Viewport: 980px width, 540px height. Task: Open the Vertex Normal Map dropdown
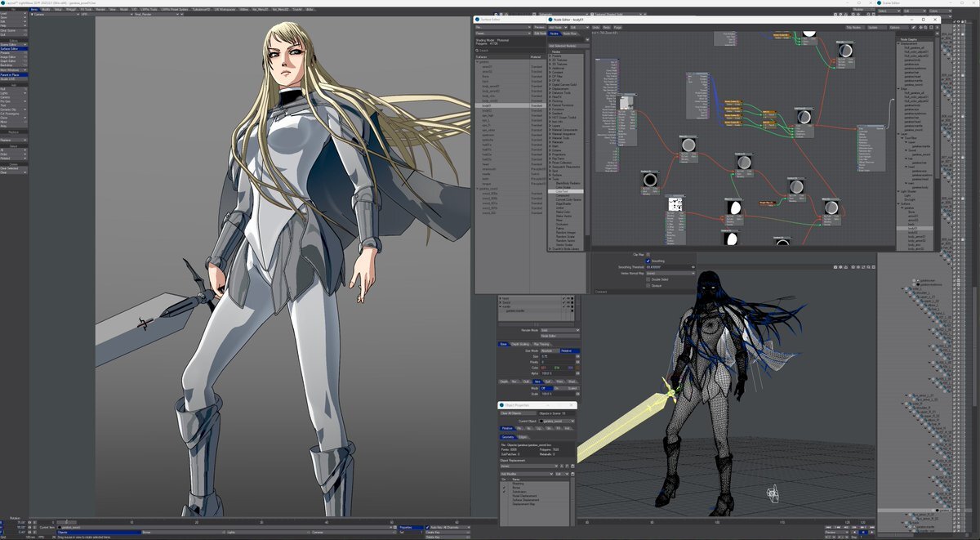pyautogui.click(x=670, y=273)
